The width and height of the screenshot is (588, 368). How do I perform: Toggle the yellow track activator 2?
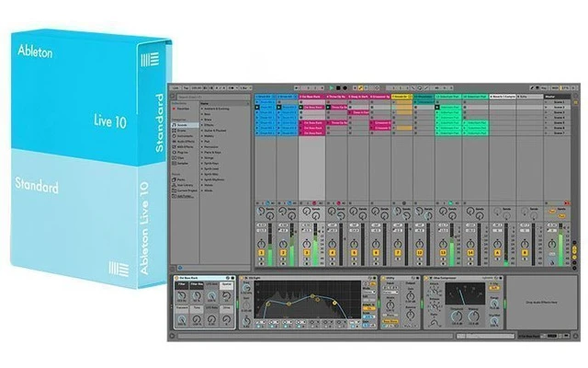pos(284,253)
